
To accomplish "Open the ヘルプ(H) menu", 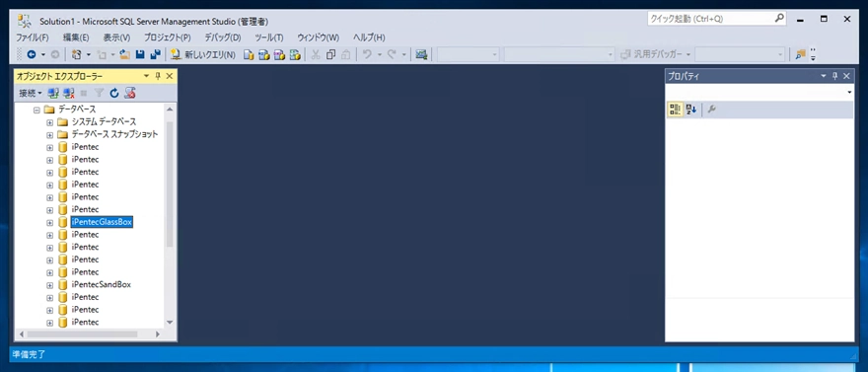I will (x=369, y=37).
